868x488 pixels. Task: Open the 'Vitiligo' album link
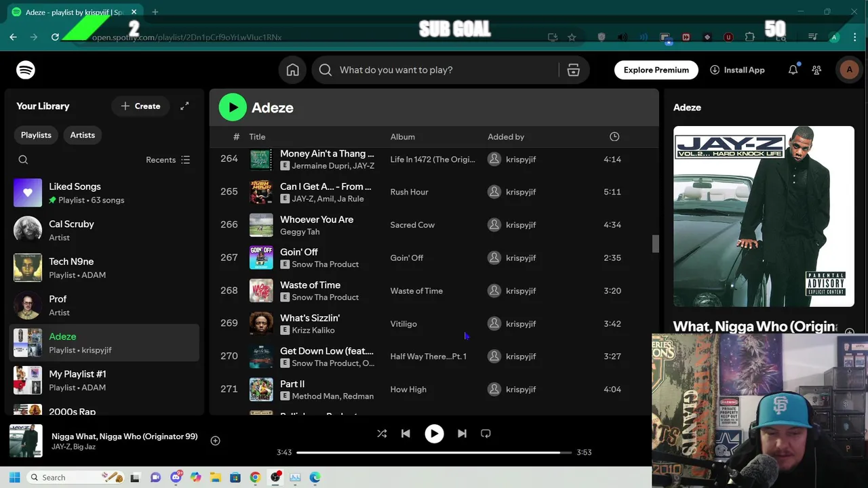tap(403, 324)
